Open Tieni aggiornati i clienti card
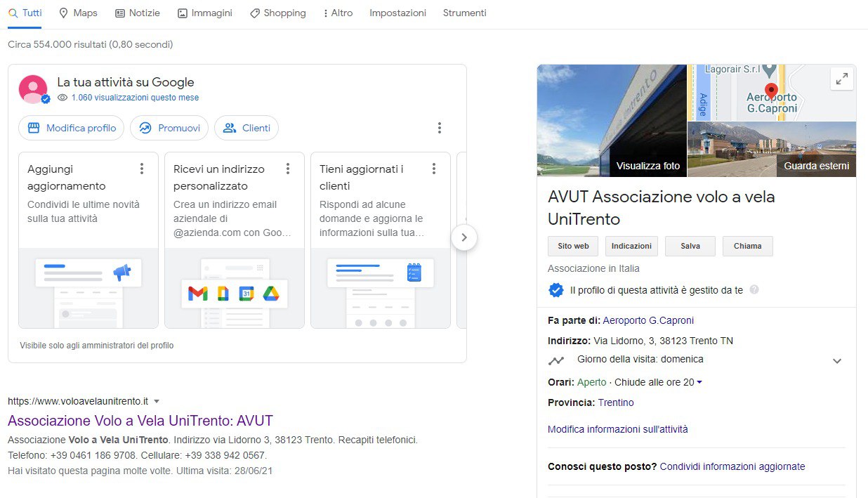Image resolution: width=868 pixels, height=498 pixels. tap(381, 240)
